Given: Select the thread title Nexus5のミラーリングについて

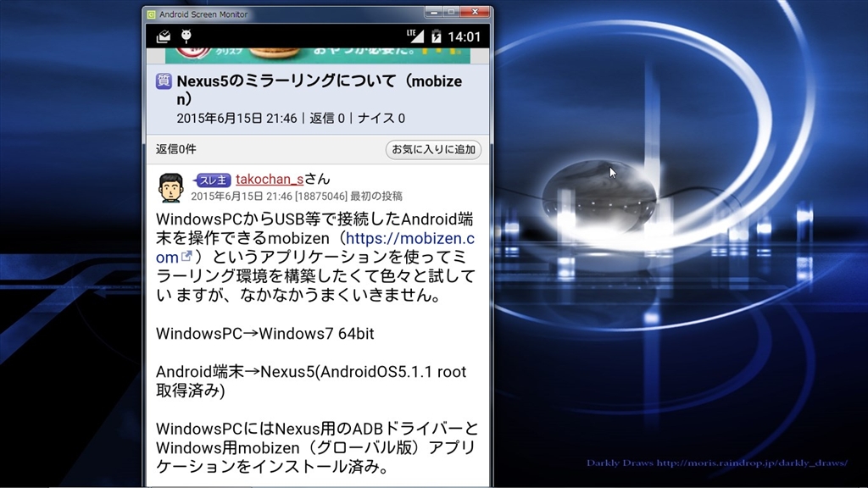Looking at the screenshot, I should (319, 90).
